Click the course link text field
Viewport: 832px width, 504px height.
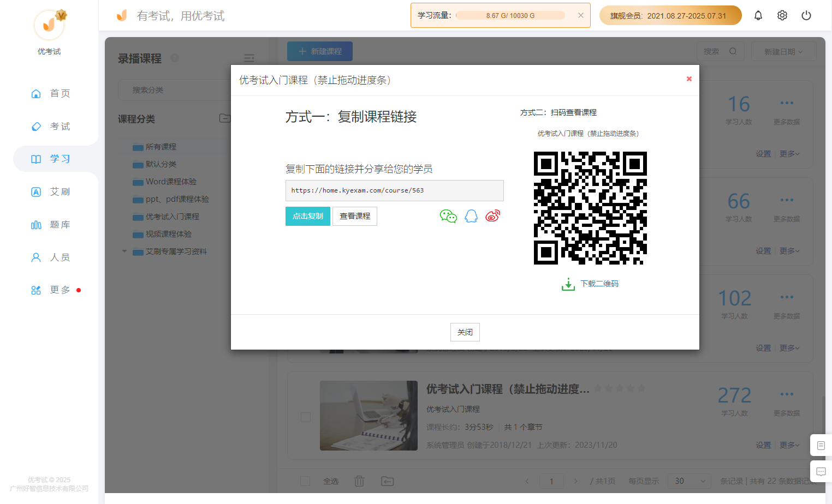[394, 190]
